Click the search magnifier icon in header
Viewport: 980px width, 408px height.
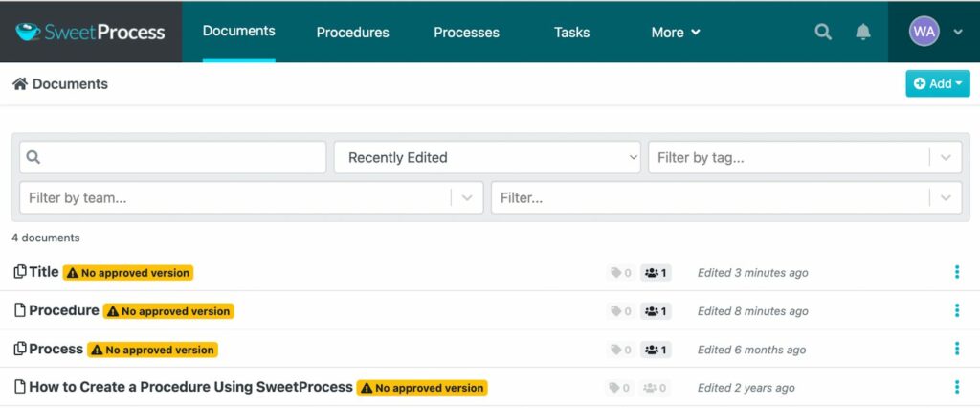pyautogui.click(x=823, y=32)
